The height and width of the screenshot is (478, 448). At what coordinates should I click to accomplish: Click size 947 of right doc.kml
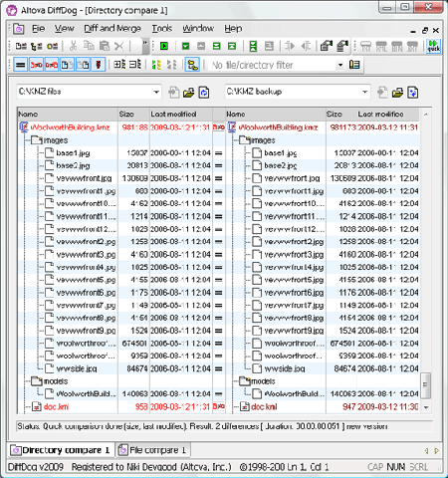(349, 406)
